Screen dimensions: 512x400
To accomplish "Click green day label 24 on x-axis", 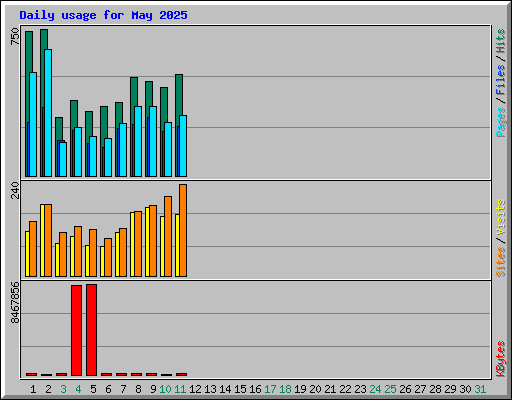I will (375, 389).
